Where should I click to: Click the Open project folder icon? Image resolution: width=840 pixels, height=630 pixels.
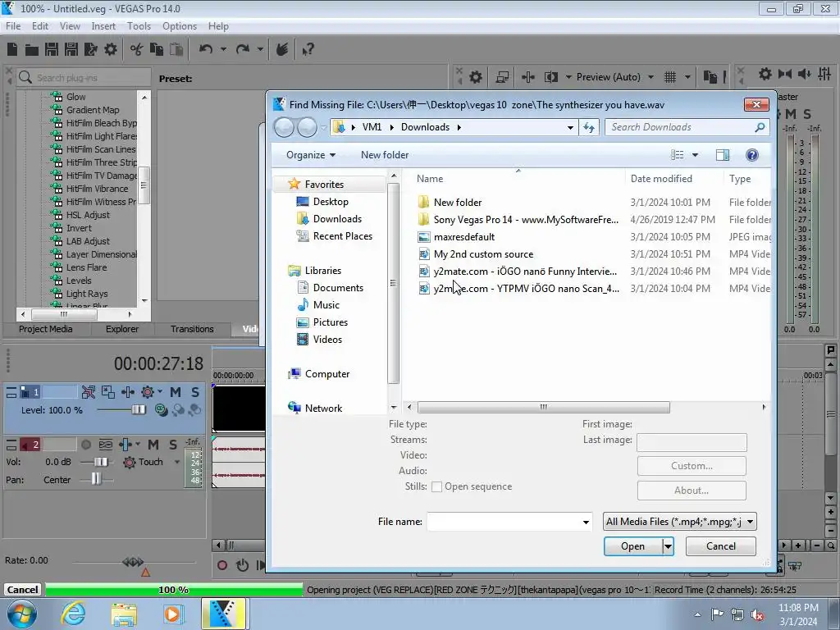(32, 50)
